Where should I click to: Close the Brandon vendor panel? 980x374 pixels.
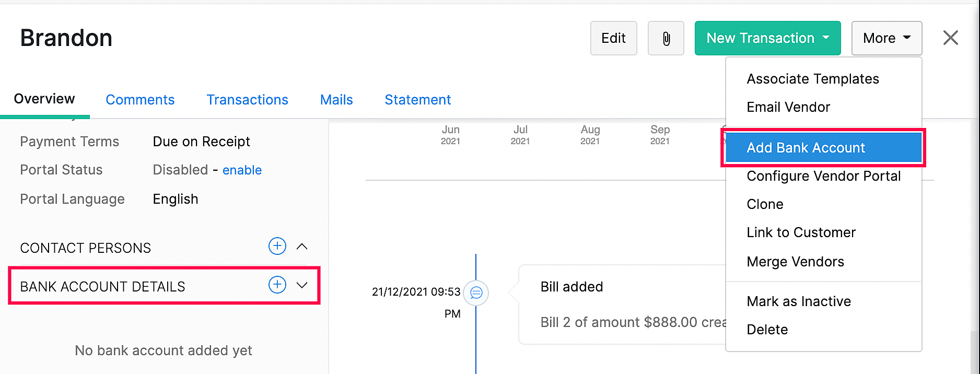[x=950, y=38]
